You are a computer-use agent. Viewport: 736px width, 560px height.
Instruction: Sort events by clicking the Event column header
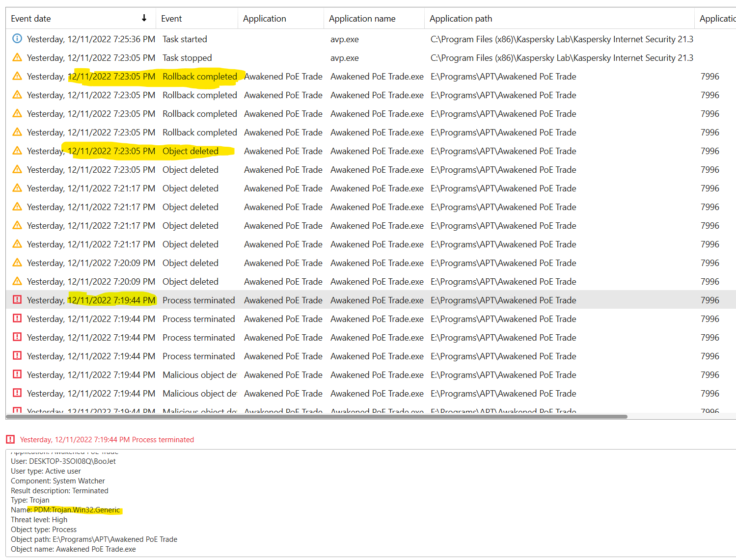(x=171, y=18)
